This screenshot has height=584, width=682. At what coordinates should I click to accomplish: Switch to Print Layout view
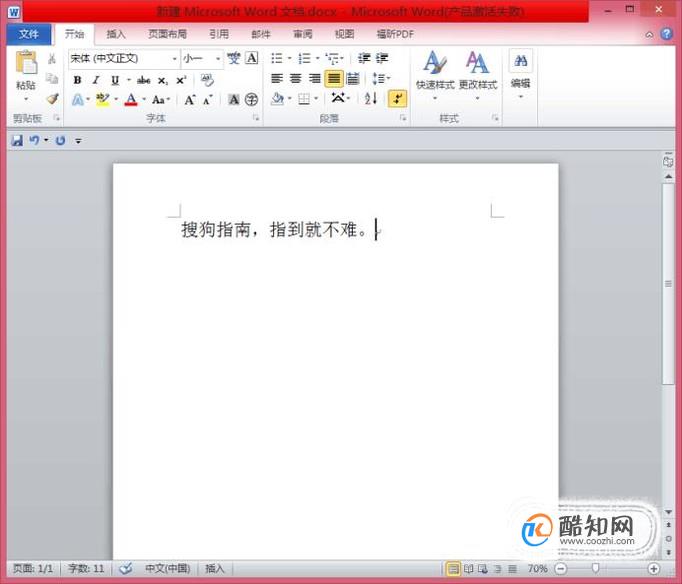coord(453,568)
